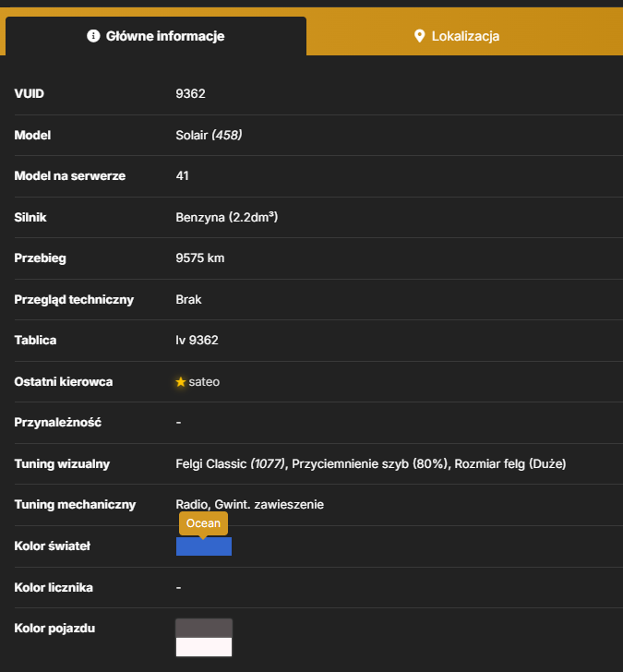Select the VUID value 9362
The height and width of the screenshot is (672, 623).
[x=191, y=93]
